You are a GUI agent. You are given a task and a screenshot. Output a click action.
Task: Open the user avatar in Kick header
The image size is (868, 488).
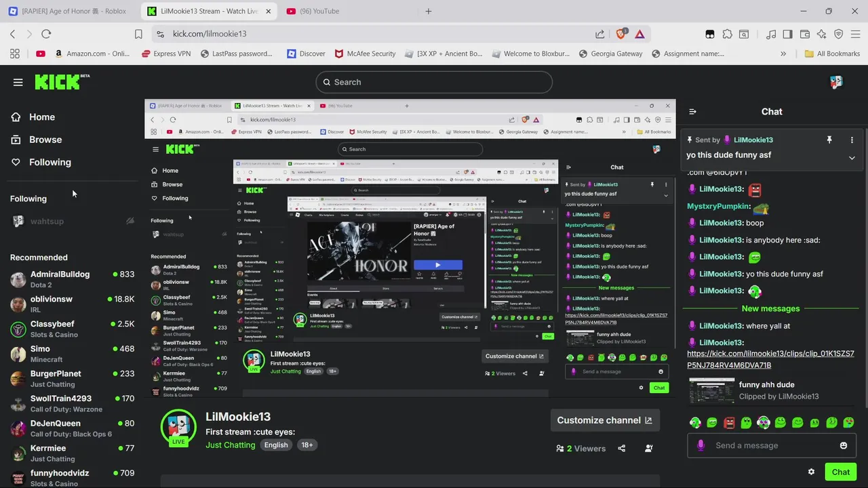pos(836,82)
